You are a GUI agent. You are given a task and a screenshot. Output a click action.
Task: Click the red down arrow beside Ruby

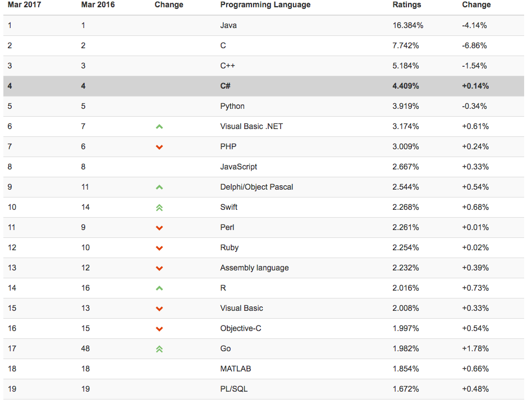click(159, 248)
